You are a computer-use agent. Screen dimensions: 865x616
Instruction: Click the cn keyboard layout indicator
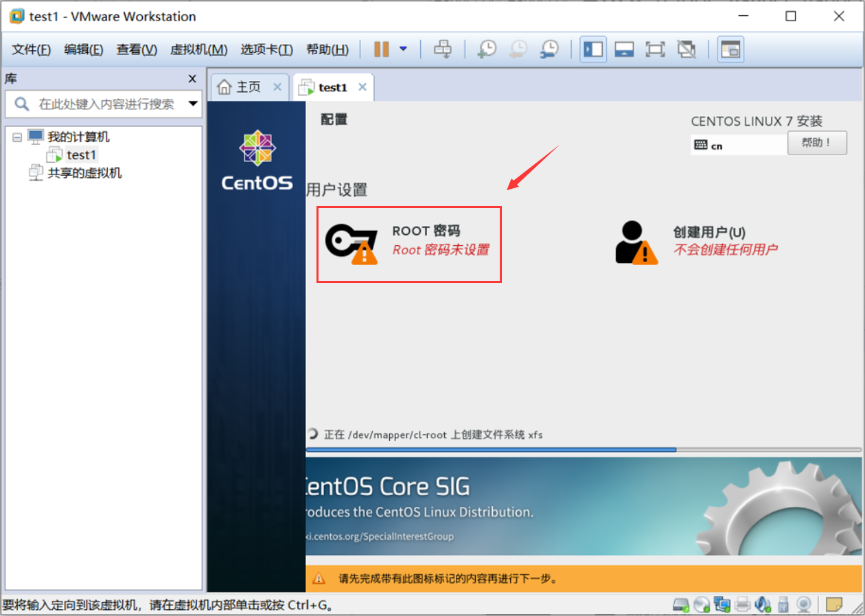(739, 145)
